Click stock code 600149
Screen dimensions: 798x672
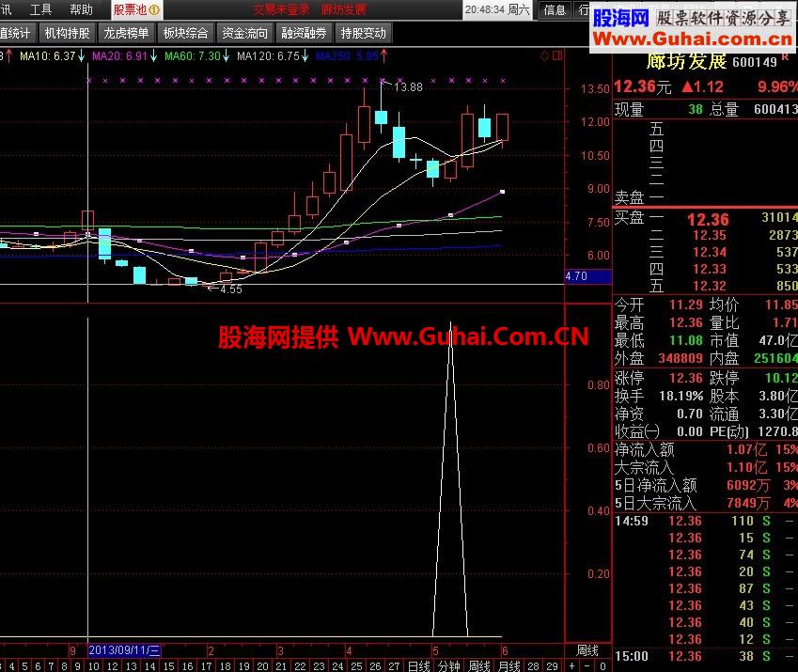[755, 62]
